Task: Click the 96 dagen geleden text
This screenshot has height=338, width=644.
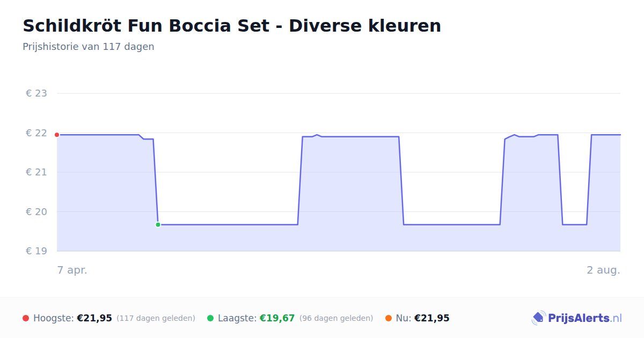Action: (336, 318)
